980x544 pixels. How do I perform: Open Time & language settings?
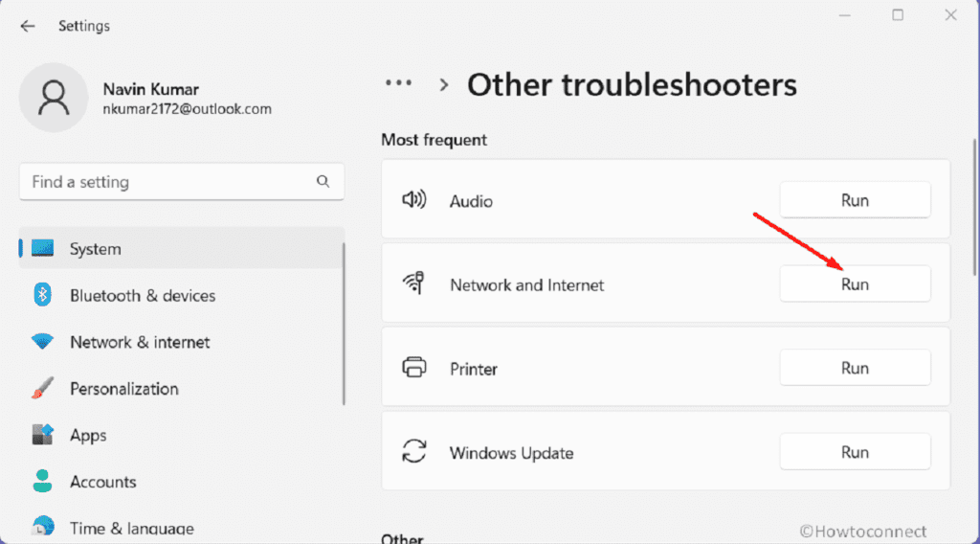pyautogui.click(x=181, y=528)
